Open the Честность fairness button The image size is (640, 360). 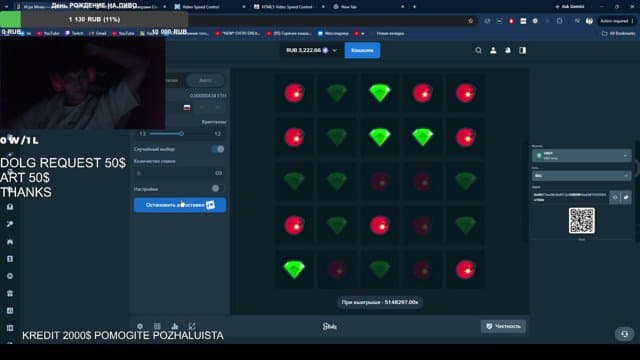tap(503, 326)
